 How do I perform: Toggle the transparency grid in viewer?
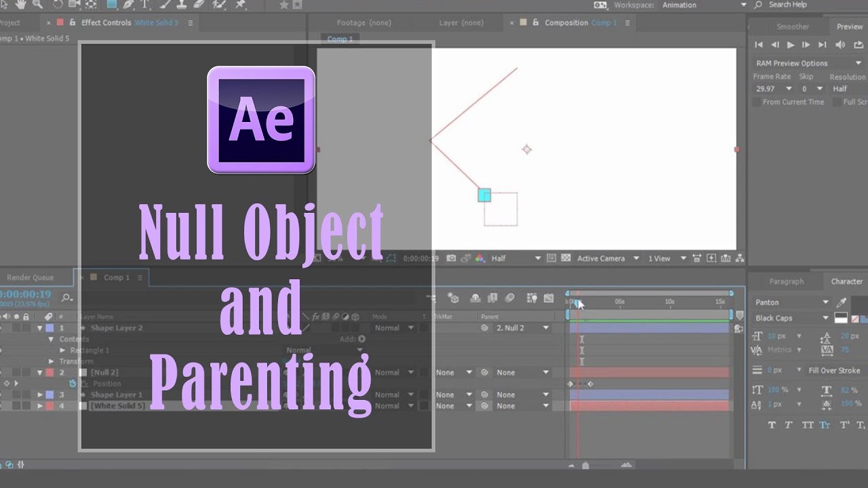565,258
